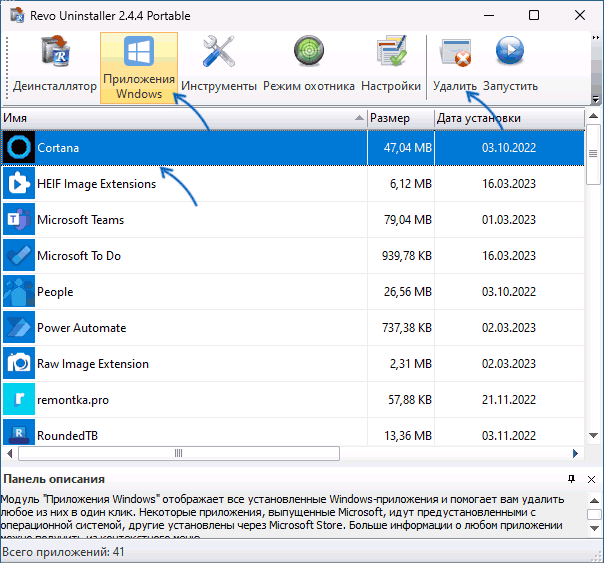Sort by Дата установки column header
The image size is (604, 563).
pos(509,118)
